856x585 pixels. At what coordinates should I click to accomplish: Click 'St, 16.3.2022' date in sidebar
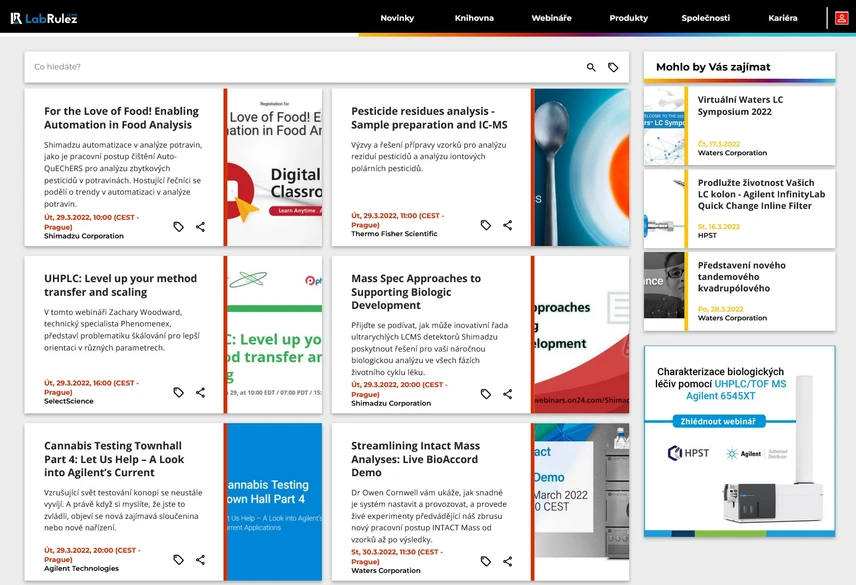(718, 226)
